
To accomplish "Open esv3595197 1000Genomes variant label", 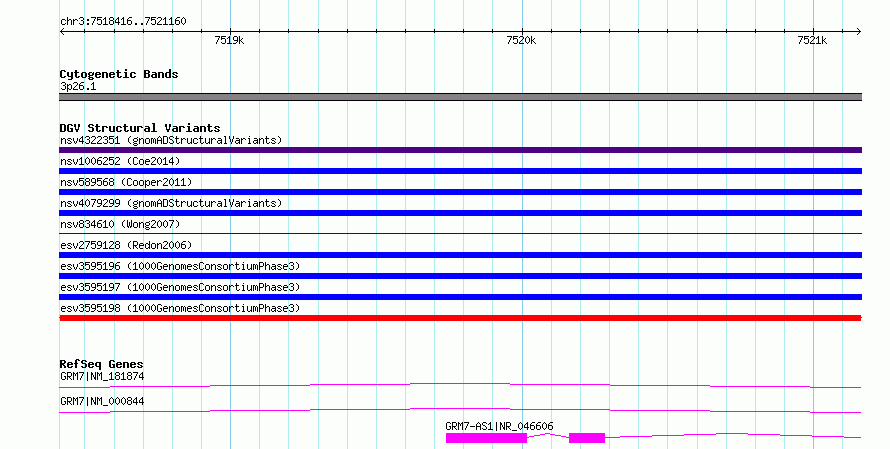I will point(180,287).
